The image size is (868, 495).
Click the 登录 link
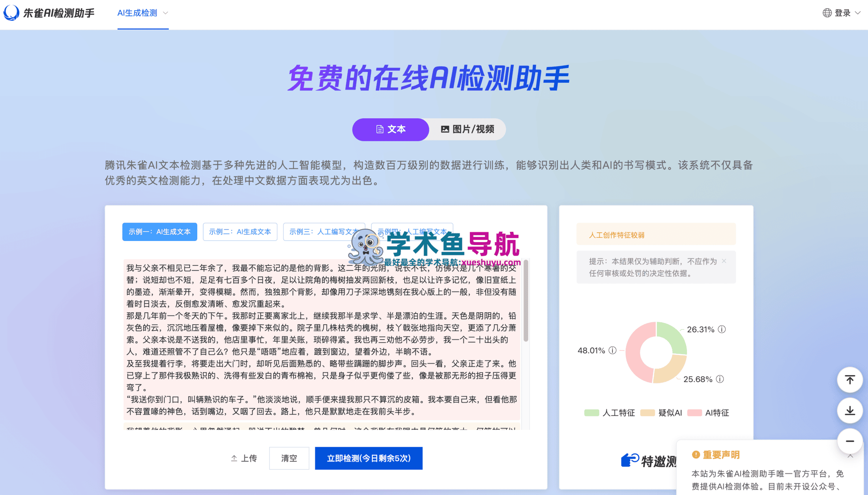tap(843, 13)
